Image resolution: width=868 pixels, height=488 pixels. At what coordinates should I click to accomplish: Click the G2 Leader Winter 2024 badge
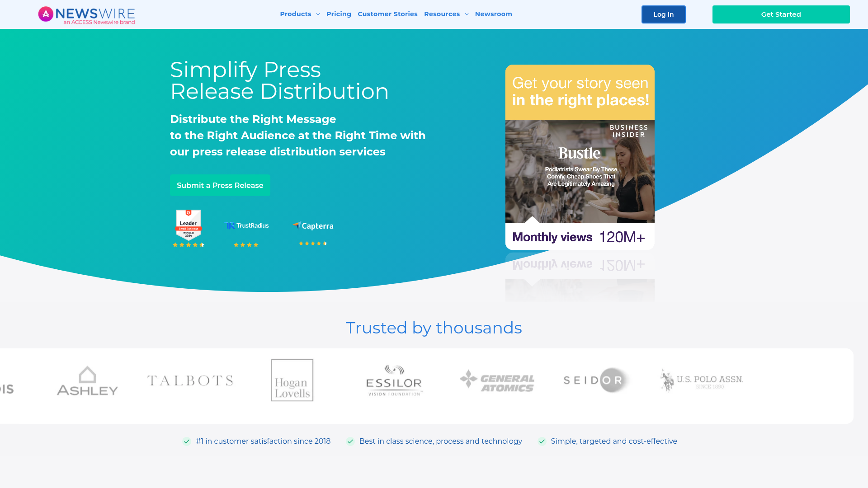pyautogui.click(x=189, y=225)
